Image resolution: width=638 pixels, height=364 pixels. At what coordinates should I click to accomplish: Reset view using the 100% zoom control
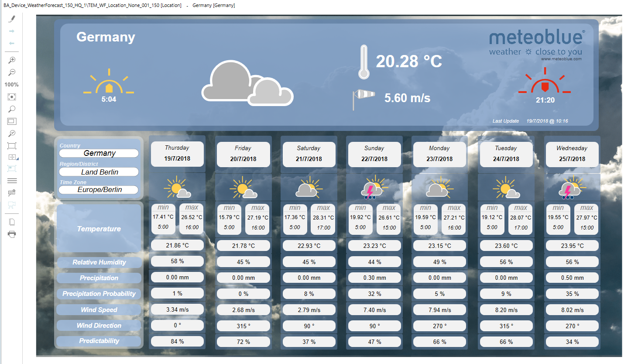click(11, 84)
